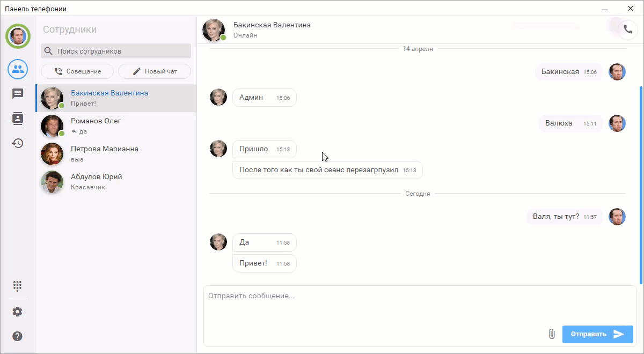644x354 pixels.
Task: Open the help question mark icon
Action: (x=18, y=336)
